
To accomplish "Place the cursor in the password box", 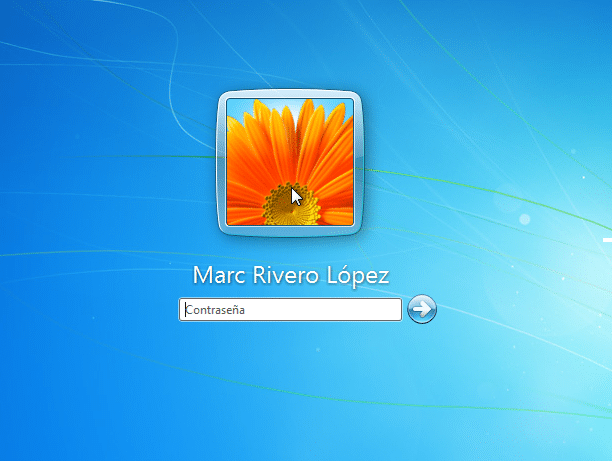I will 290,310.
